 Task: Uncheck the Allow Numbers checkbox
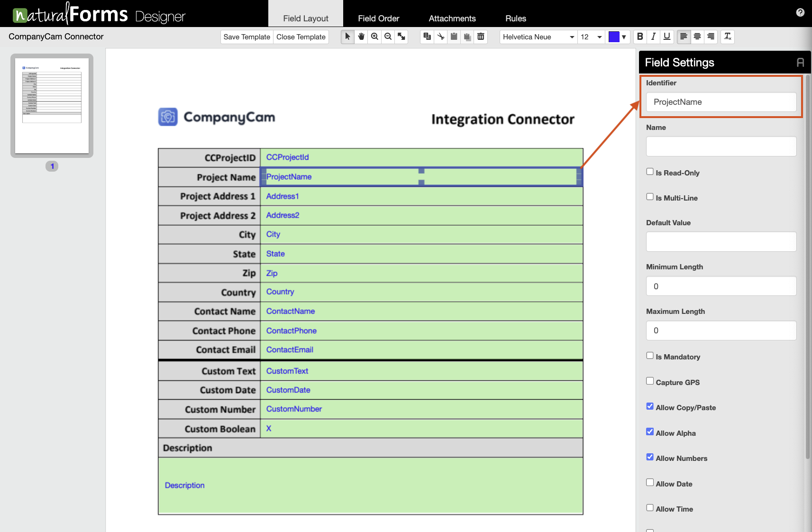tap(650, 457)
